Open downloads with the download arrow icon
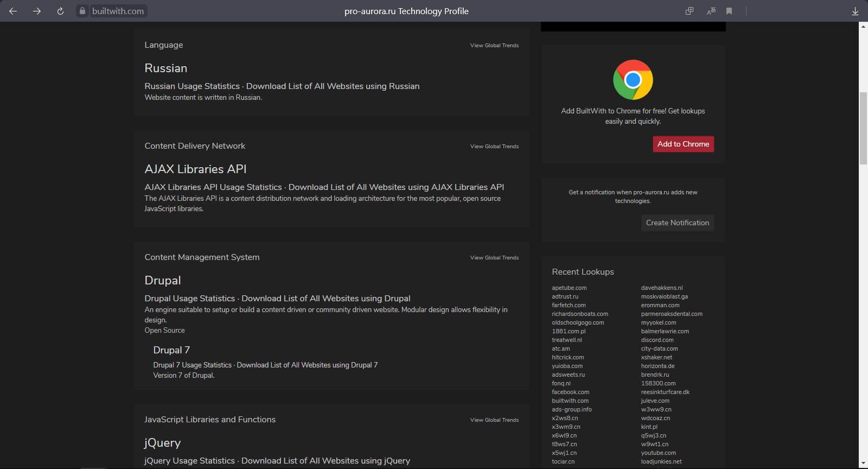Image resolution: width=868 pixels, height=469 pixels. [855, 11]
